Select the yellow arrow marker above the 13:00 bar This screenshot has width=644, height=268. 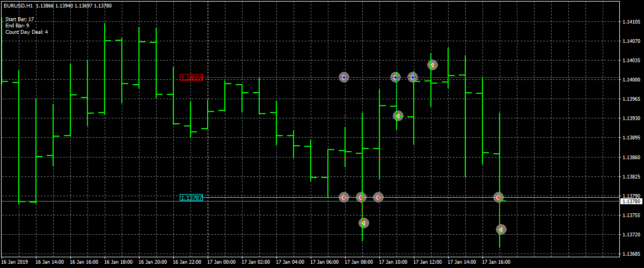(433, 65)
